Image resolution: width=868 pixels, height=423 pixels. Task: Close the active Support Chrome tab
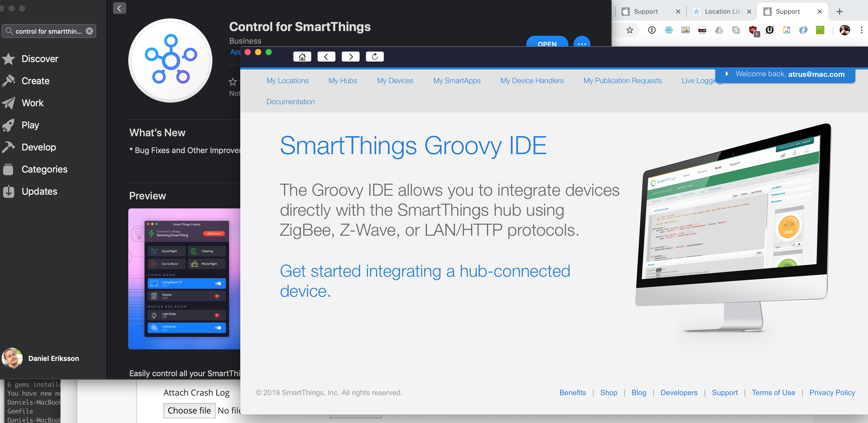(x=819, y=12)
